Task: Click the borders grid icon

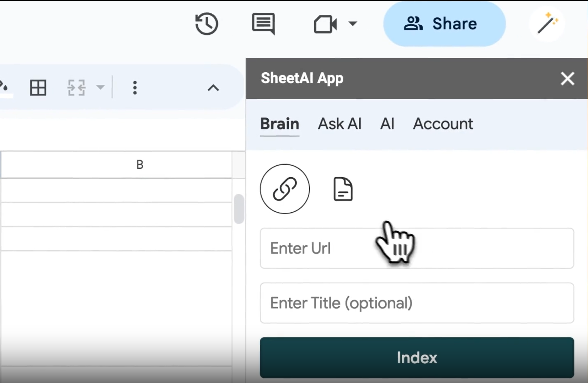Action: (38, 88)
